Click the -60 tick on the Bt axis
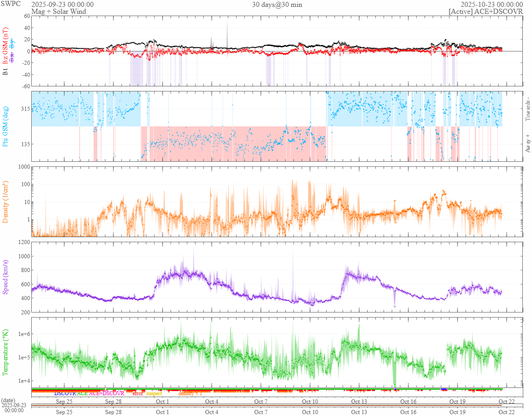The height and width of the screenshot is (415, 532). 26,86
